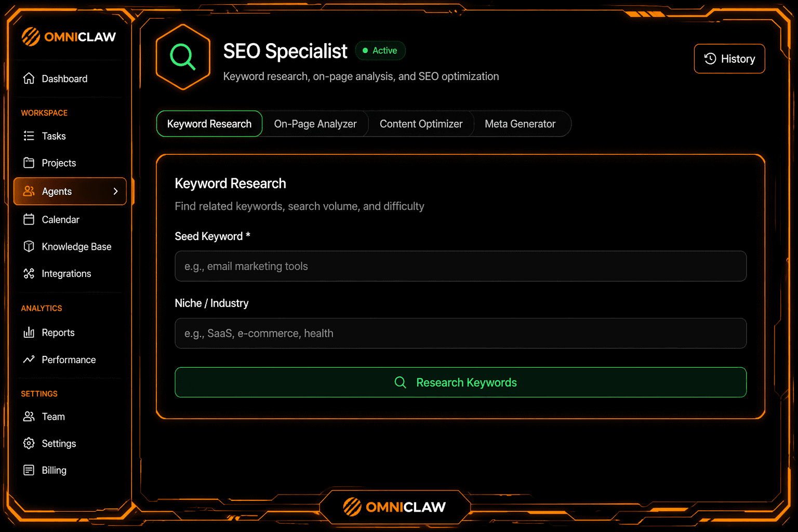
Task: Switch to the Keyword Research tab
Action: point(209,124)
